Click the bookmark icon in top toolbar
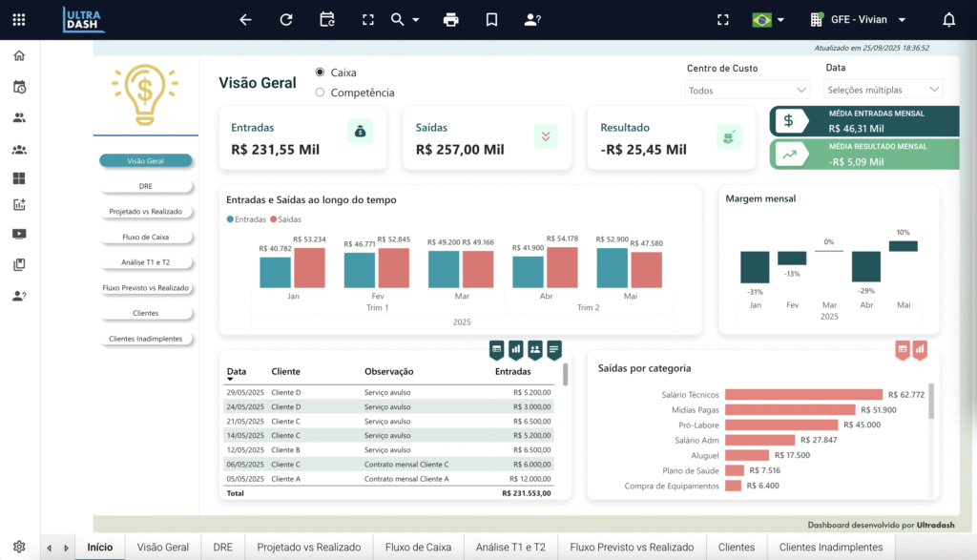 pos(491,20)
